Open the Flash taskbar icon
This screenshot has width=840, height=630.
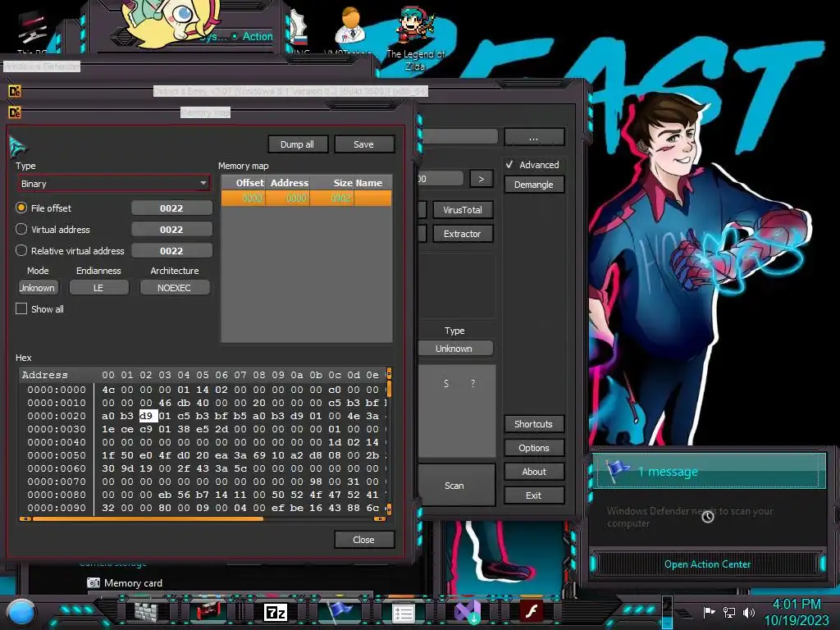[x=532, y=611]
